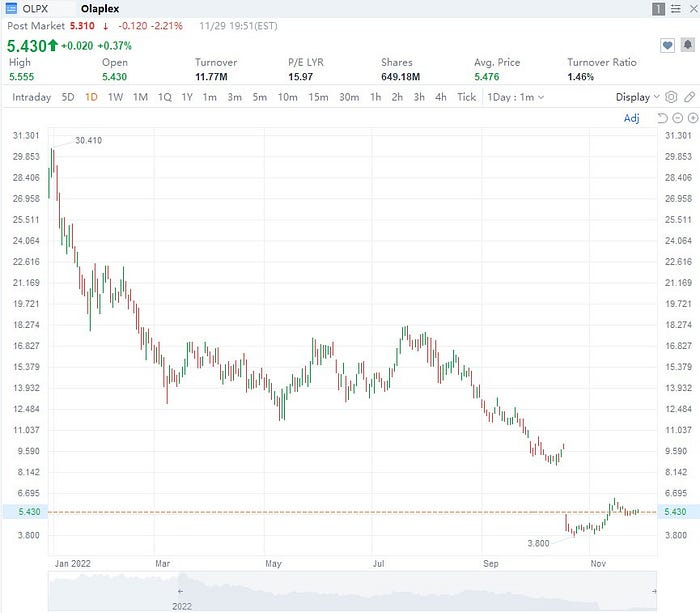Toggle the price alert bell icon

[x=688, y=45]
